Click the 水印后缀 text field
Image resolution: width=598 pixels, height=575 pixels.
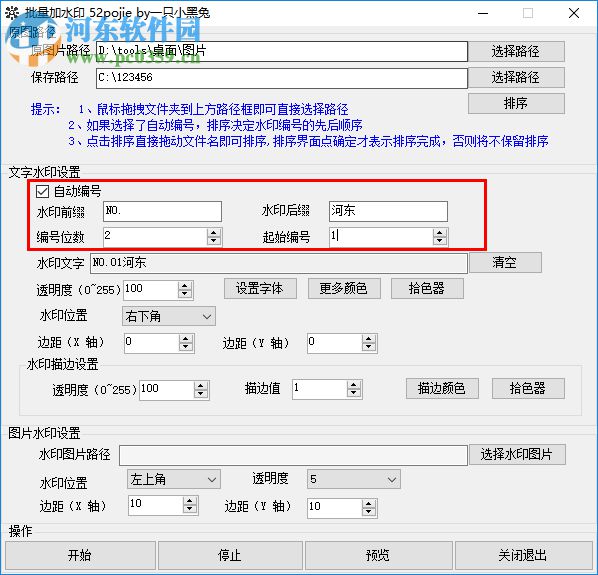coord(388,211)
